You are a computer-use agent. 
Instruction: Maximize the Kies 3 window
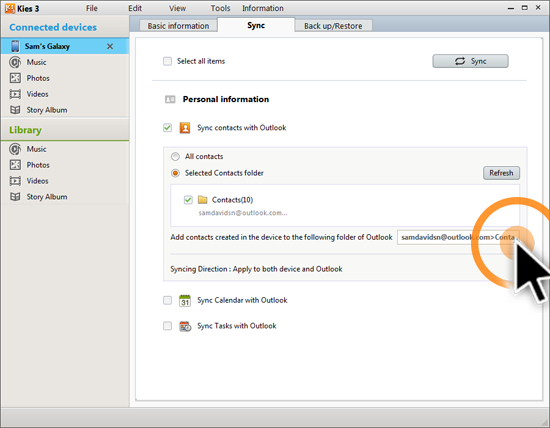[x=525, y=8]
